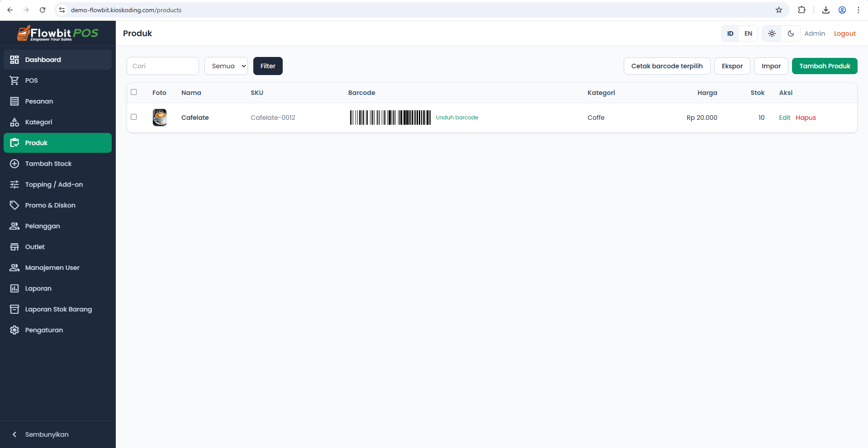The height and width of the screenshot is (448, 868).
Task: Open Promo & Diskon tag icon
Action: click(x=14, y=205)
